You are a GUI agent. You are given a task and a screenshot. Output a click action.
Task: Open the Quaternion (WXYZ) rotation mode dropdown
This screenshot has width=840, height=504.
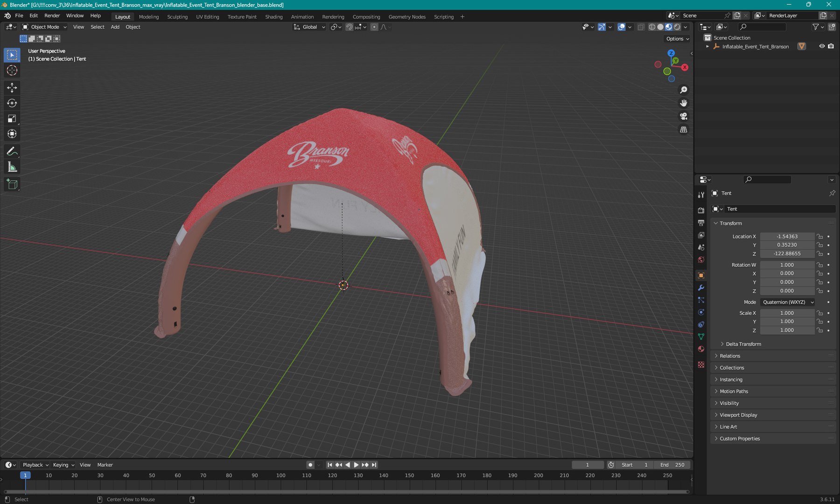click(x=788, y=302)
